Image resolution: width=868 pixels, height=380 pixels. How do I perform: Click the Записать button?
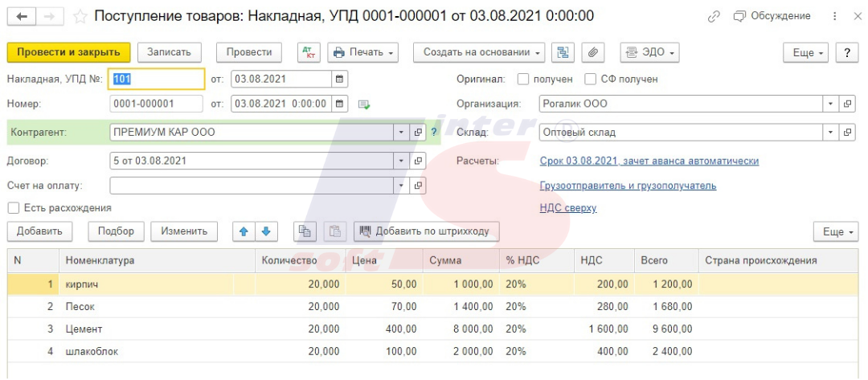170,52
